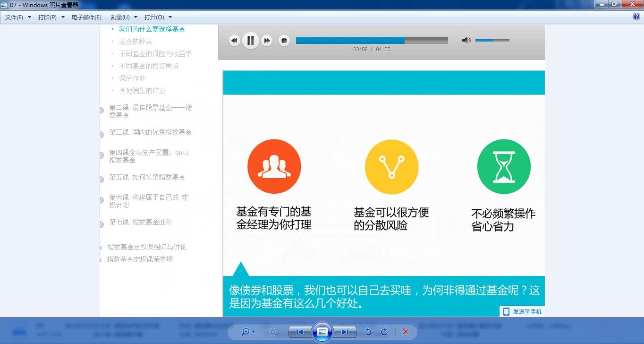The height and width of the screenshot is (344, 644).
Task: Expand the 文件(F) dropdown arrow
Action: (x=29, y=17)
